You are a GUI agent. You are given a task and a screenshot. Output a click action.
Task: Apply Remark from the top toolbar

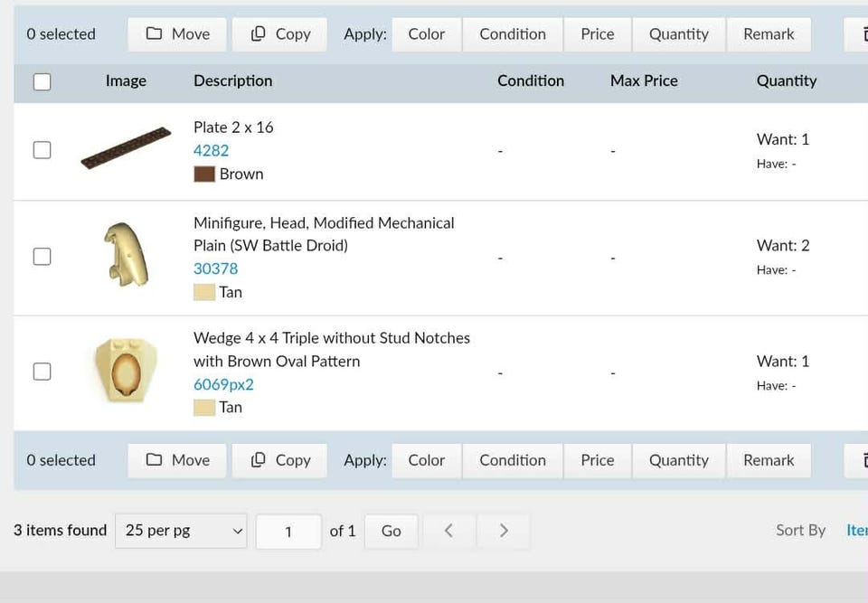coord(769,34)
